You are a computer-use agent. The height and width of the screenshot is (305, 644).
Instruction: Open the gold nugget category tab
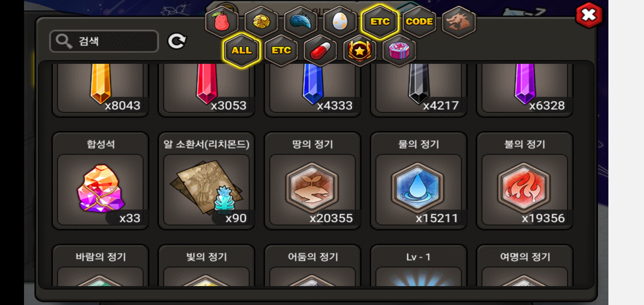click(262, 22)
